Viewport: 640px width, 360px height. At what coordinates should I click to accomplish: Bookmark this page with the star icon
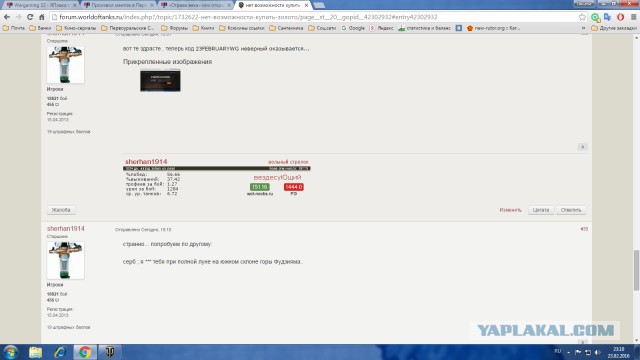(582, 17)
